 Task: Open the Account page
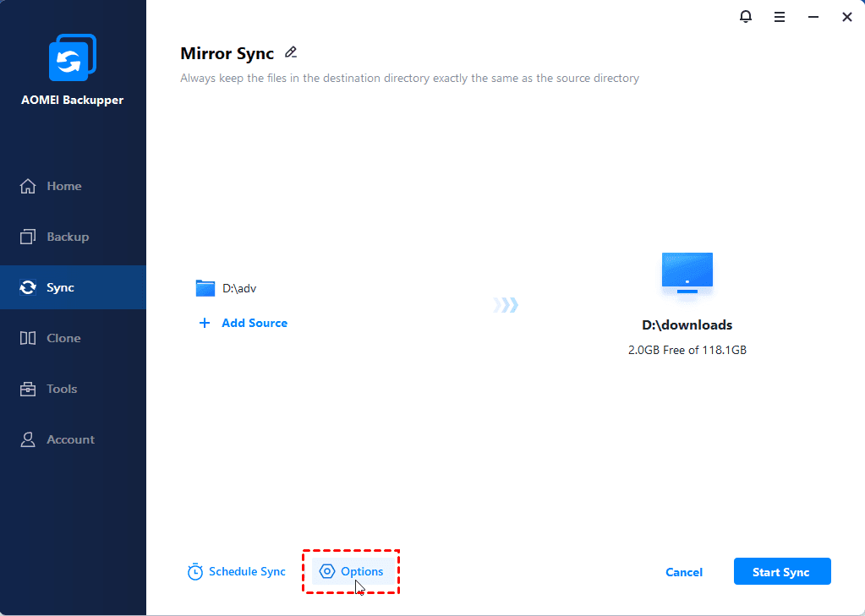tap(70, 439)
